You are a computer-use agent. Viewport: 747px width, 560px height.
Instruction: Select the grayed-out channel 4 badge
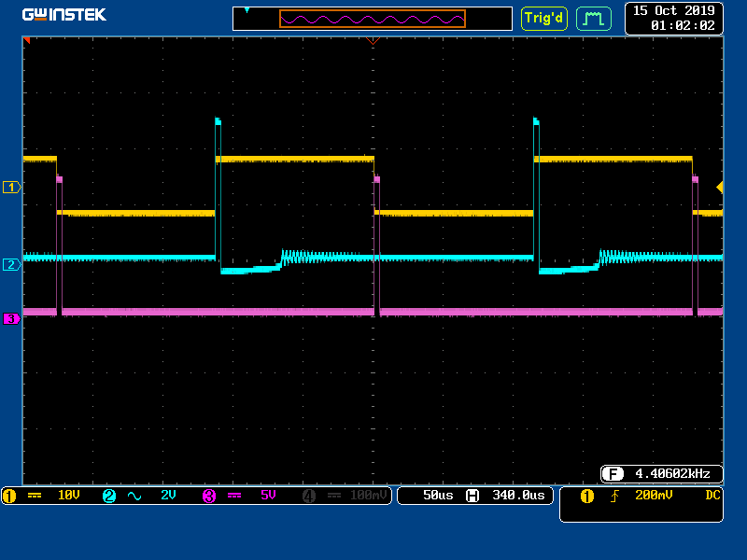tap(309, 497)
